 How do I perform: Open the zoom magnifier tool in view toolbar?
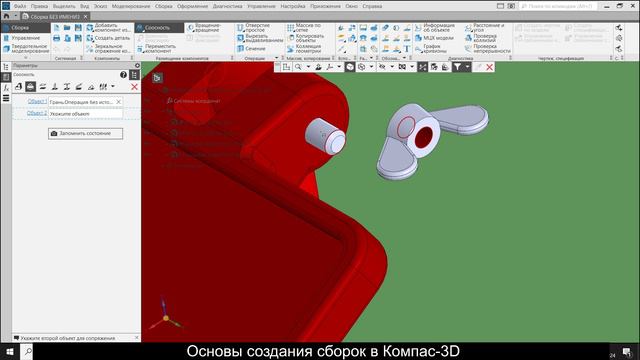pyautogui.click(x=298, y=67)
